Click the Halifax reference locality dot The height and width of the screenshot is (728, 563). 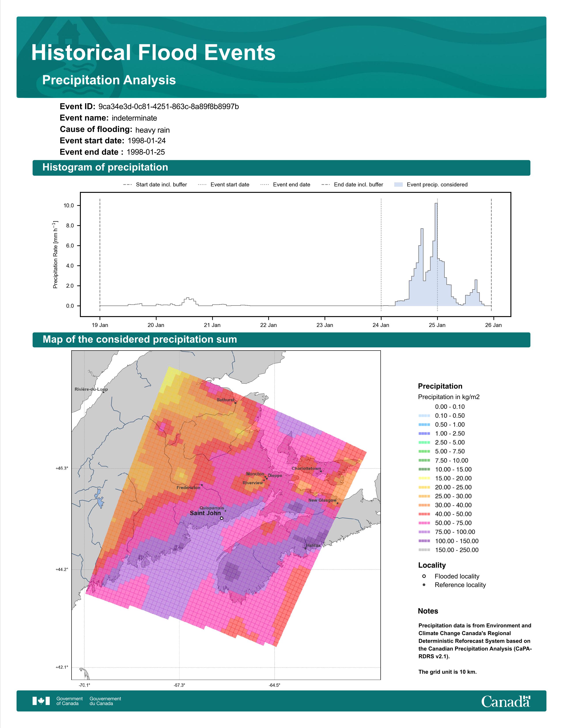click(x=305, y=548)
